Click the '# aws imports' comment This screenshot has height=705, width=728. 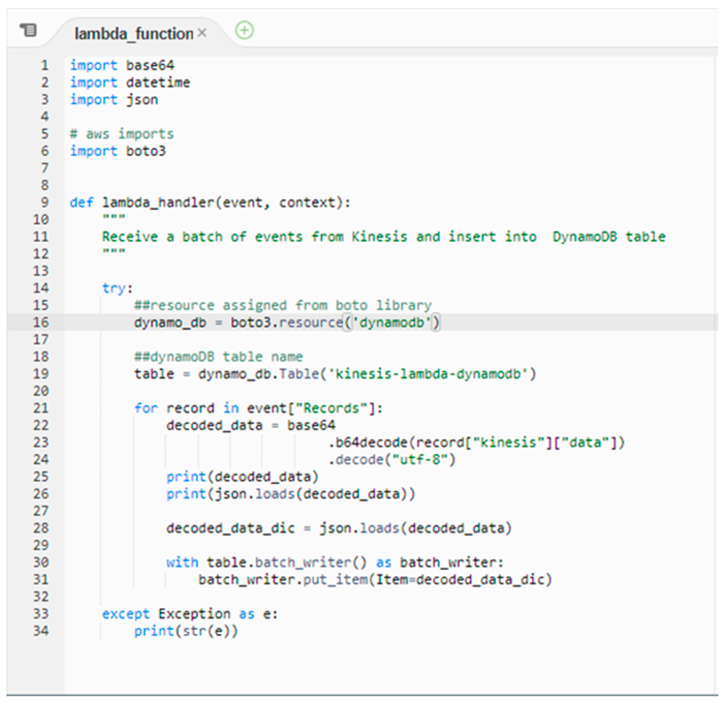(122, 134)
